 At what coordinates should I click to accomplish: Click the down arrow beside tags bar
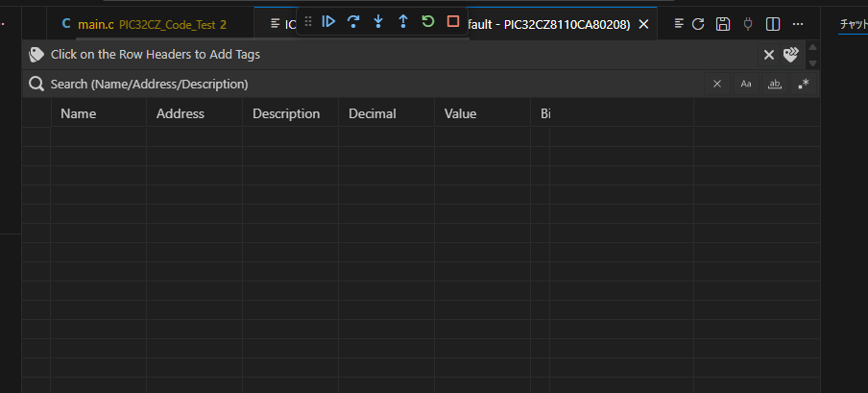813,62
